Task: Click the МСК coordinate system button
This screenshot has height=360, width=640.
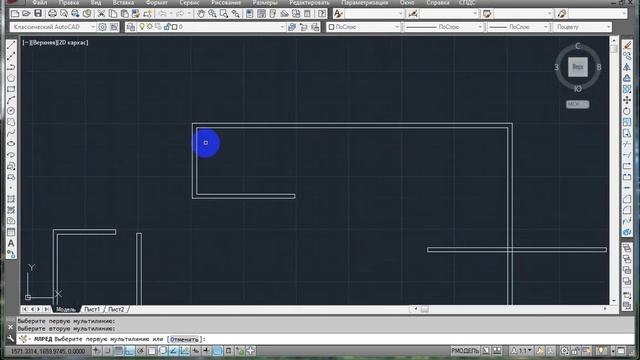Action: [578, 104]
